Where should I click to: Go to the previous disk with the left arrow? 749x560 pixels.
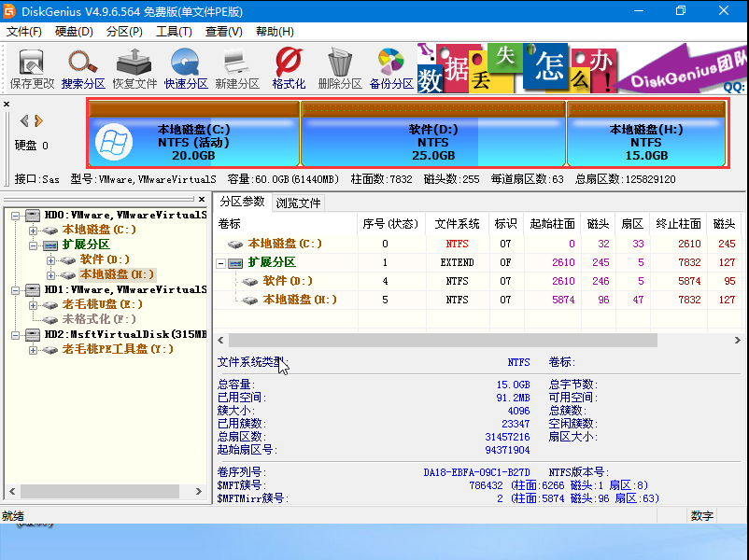tap(24, 120)
